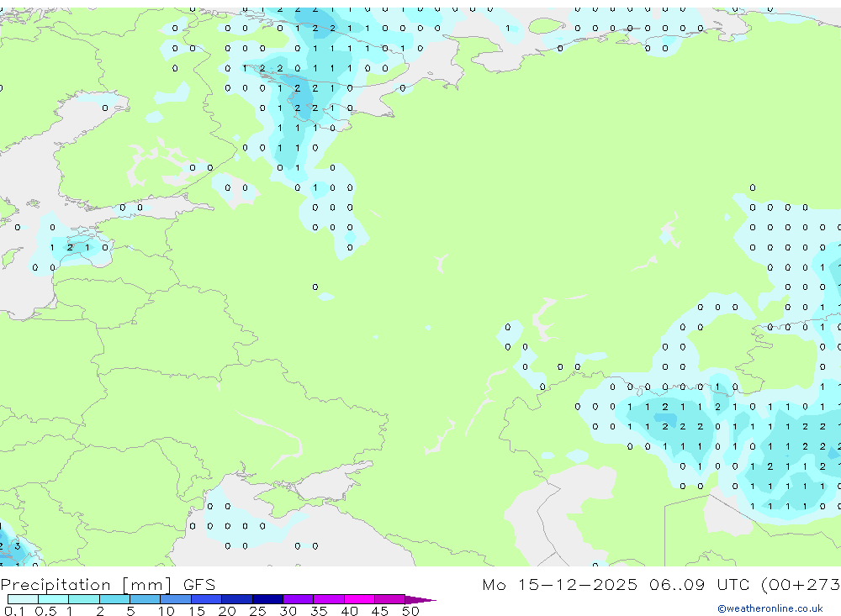The height and width of the screenshot is (616, 841).
Task: Select the "(00+273" forecast offset text
Action: click(801, 584)
